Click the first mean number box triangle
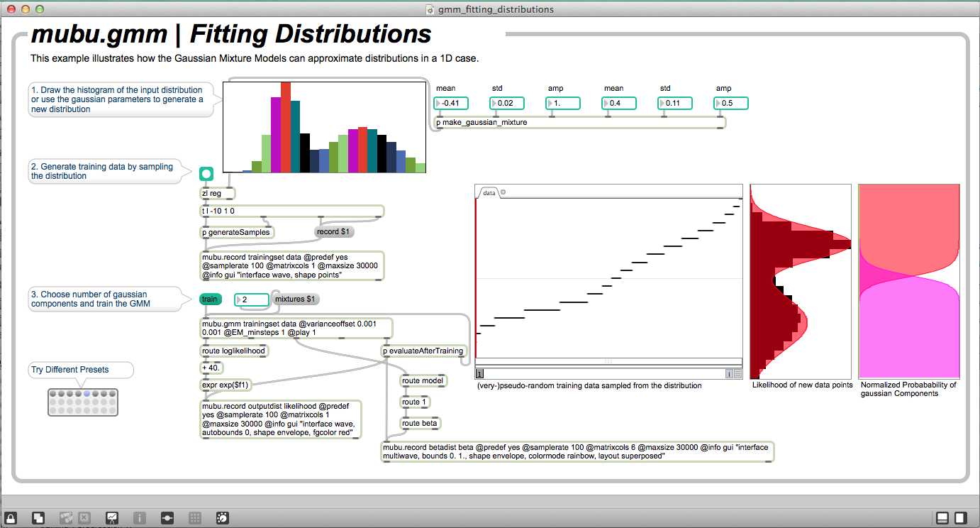Viewport: 980px width, 528px height. (438, 104)
